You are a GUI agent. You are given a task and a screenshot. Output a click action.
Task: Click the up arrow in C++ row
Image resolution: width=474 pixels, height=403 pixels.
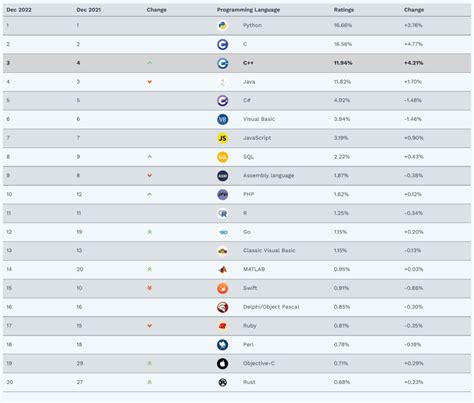[150, 63]
